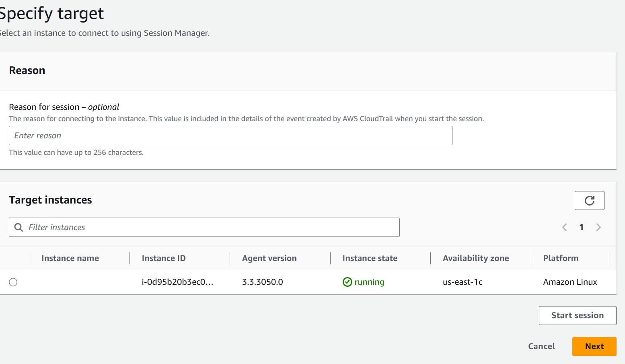Go to next page of instances
The width and height of the screenshot is (625, 364).
pyautogui.click(x=598, y=227)
